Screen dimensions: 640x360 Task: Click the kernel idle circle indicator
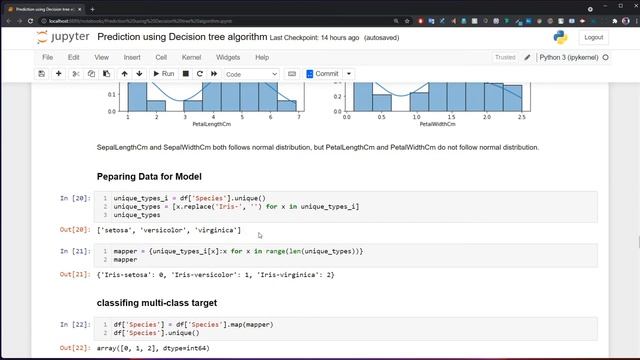606,58
